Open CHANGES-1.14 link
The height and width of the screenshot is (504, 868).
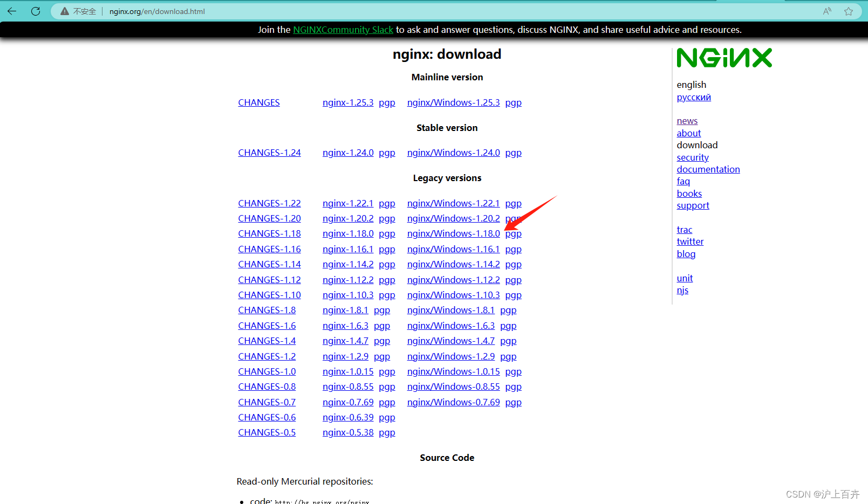tap(269, 264)
